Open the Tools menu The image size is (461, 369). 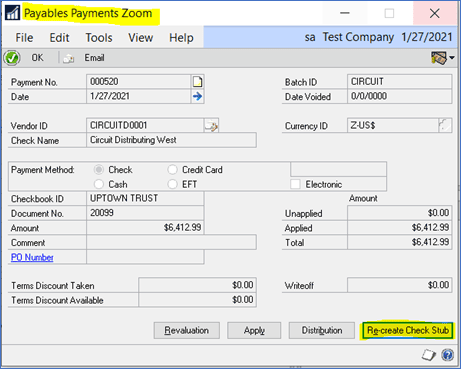coord(99,38)
